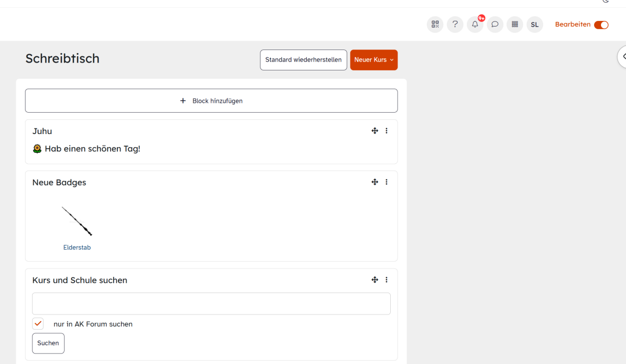This screenshot has height=364, width=626.
Task: Expand the Neuer Kurs dropdown button
Action: pyautogui.click(x=374, y=60)
